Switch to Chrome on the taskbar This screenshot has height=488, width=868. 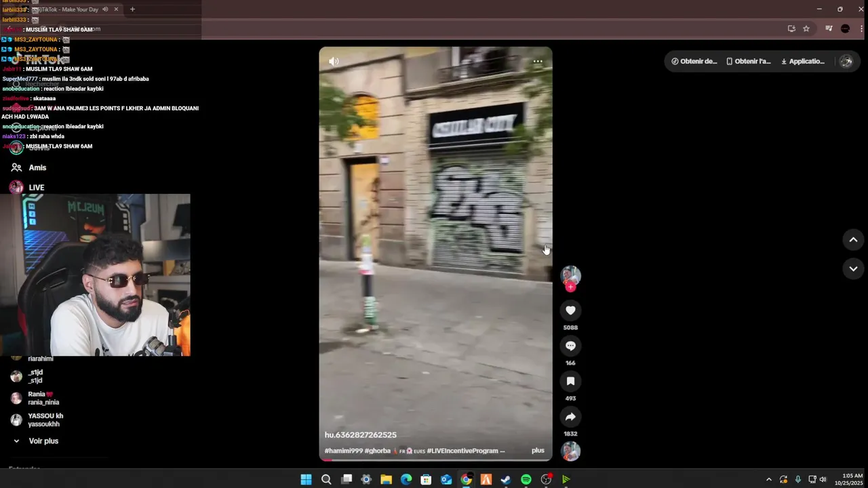[466, 480]
